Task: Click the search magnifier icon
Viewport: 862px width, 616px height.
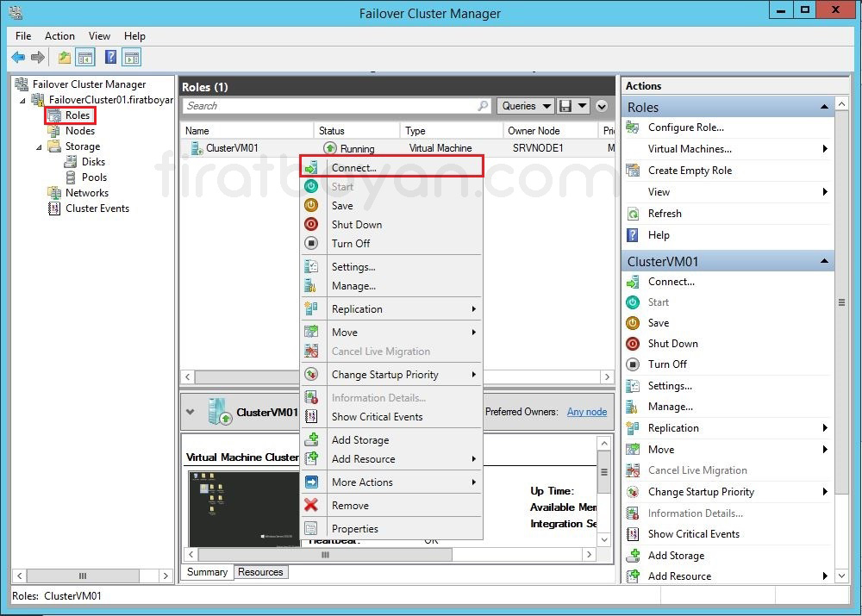Action: click(483, 105)
